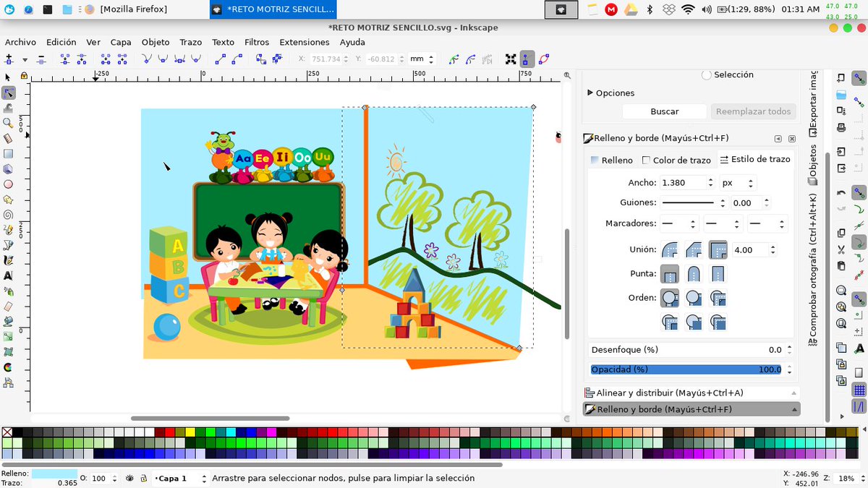This screenshot has height=488, width=868.
Task: Select the Measure ruler tool
Action: pyautogui.click(x=8, y=138)
